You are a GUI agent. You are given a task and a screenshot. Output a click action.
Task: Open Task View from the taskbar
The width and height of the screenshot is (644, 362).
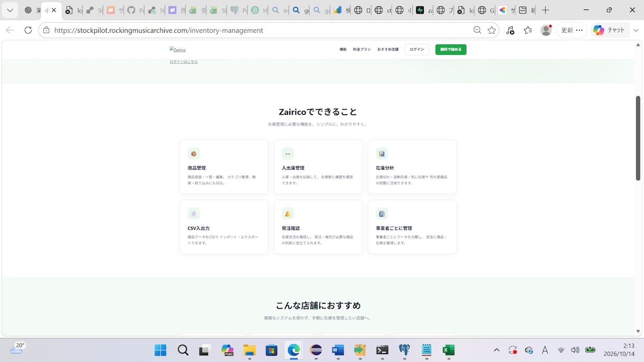205,350
